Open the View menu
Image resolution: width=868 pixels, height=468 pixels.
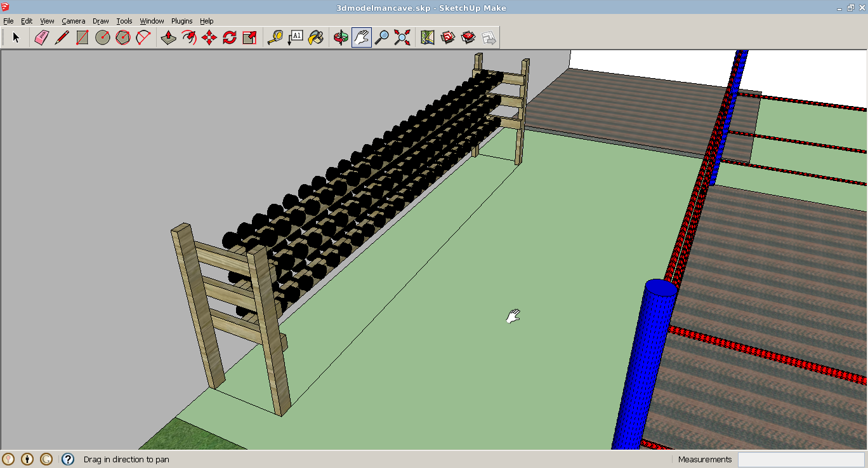coord(47,21)
